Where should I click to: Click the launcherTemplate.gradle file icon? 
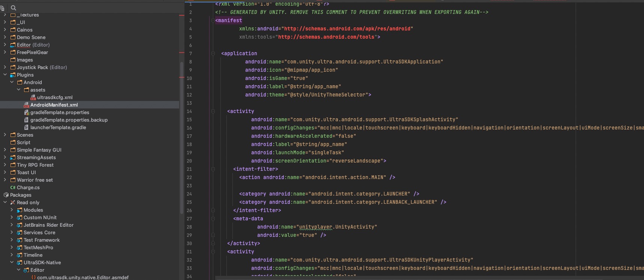(26, 128)
